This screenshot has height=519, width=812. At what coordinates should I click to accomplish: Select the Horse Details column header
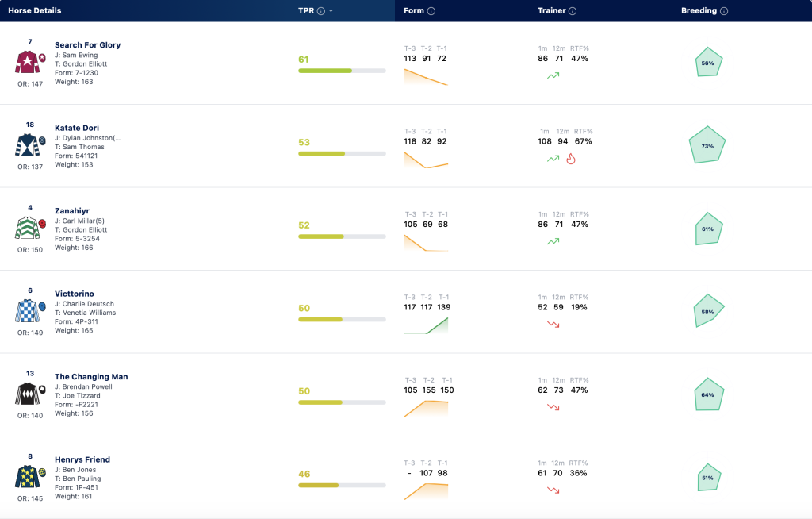click(x=35, y=10)
